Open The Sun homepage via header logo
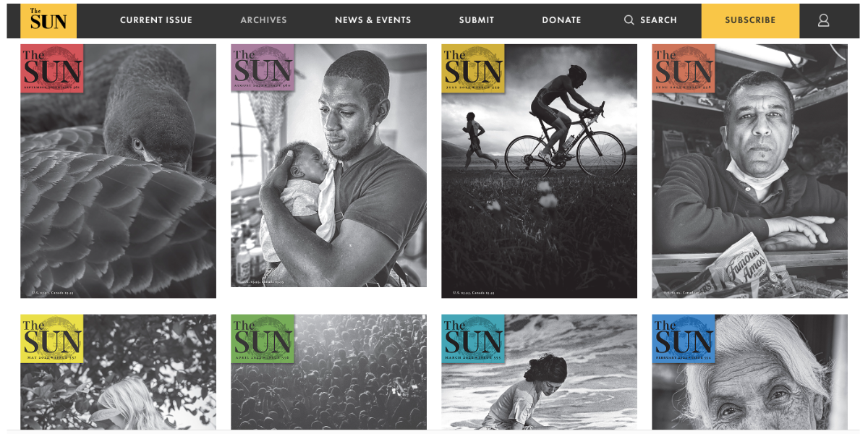 point(48,20)
